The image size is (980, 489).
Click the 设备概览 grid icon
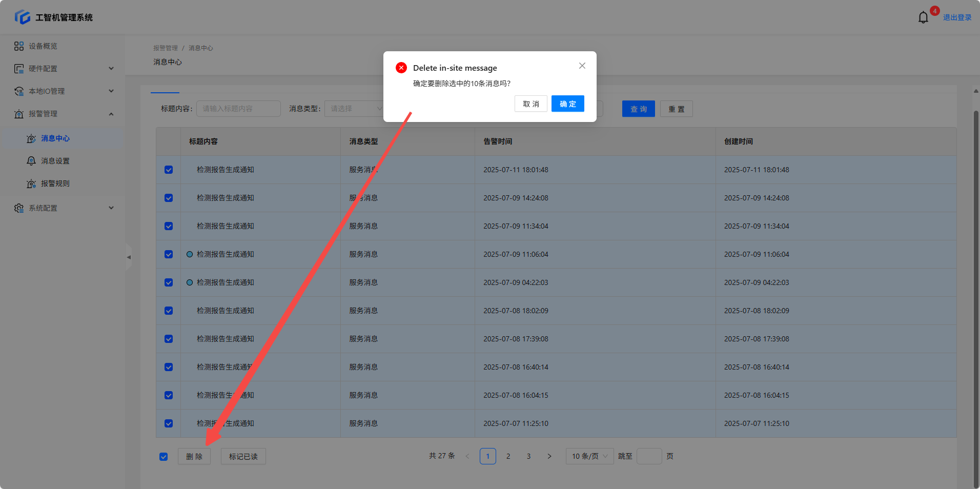click(19, 46)
